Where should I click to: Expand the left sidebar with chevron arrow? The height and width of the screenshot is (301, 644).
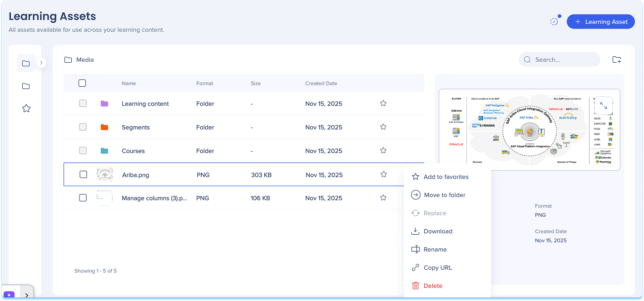[42, 63]
